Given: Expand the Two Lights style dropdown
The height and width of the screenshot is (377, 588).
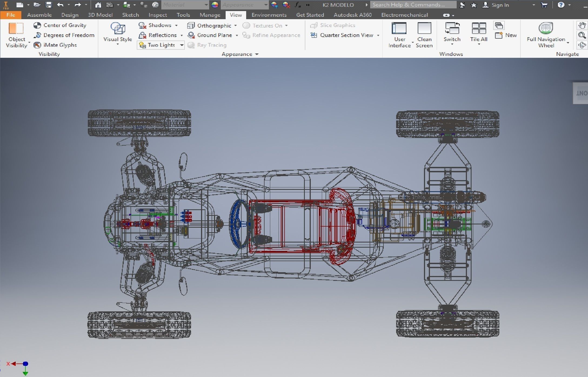Looking at the screenshot, I should [182, 45].
